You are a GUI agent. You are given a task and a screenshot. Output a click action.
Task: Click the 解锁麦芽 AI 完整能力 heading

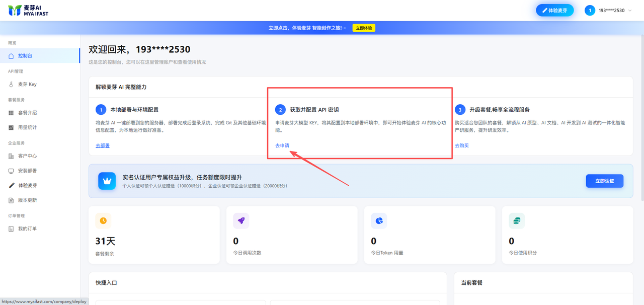click(121, 87)
